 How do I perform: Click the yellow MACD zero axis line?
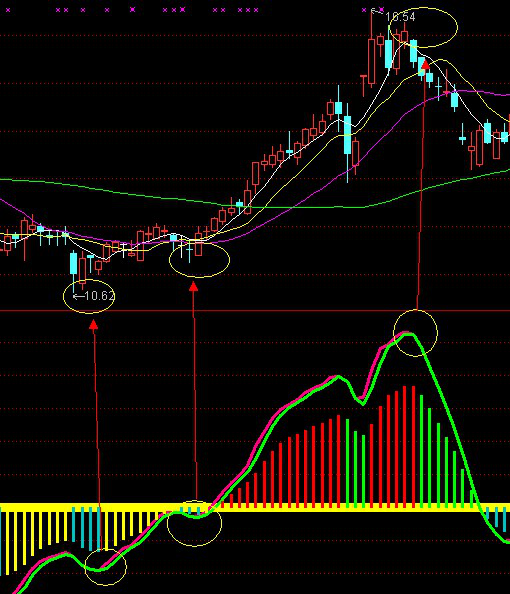(x=255, y=508)
